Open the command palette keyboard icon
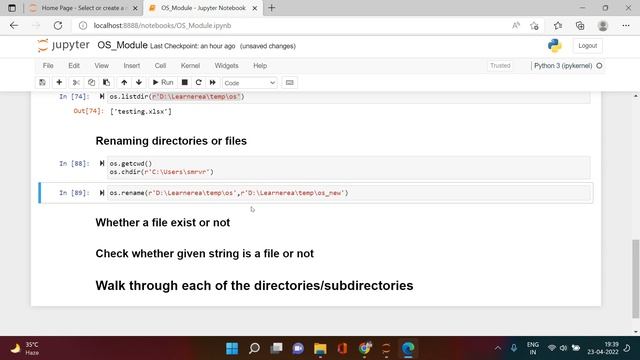640x360 pixels. 289,82
